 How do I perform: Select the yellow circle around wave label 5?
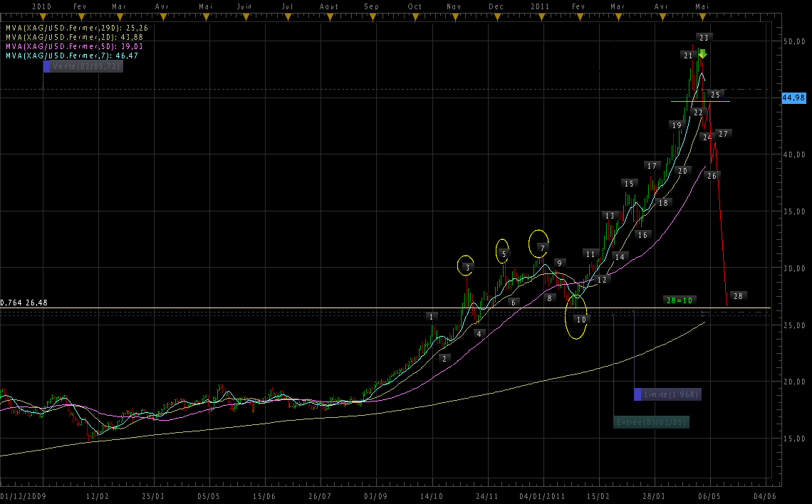[x=502, y=250]
